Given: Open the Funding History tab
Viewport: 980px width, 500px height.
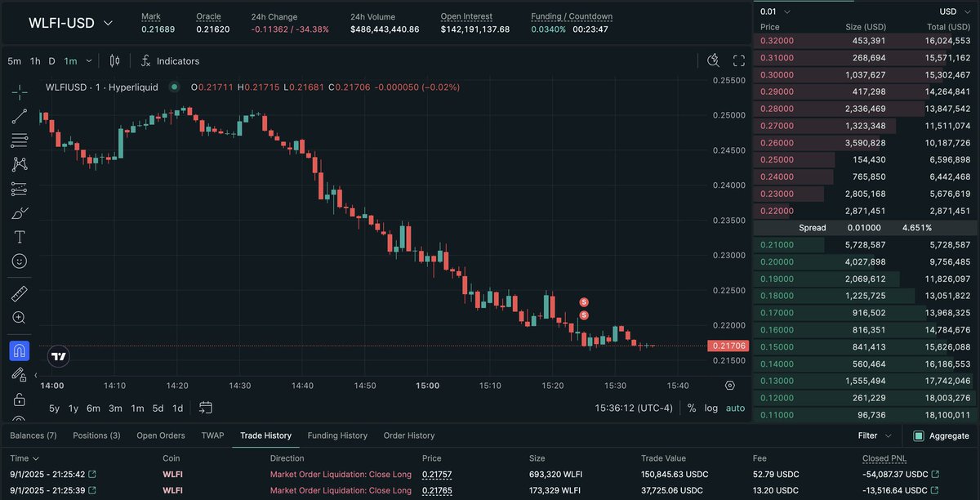Looking at the screenshot, I should (x=337, y=435).
